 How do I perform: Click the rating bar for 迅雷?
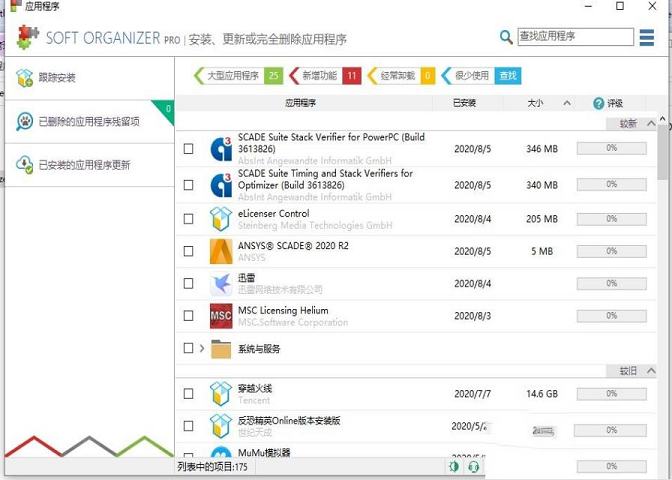coord(611,284)
